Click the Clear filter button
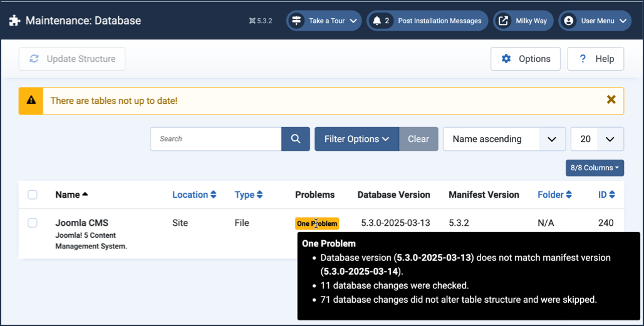Image resolution: width=644 pixels, height=326 pixels. click(x=418, y=139)
